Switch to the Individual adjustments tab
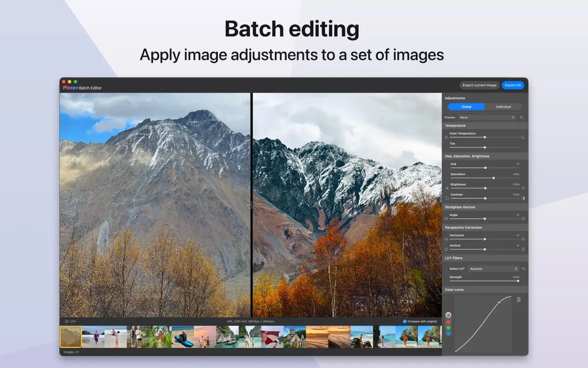Viewport: 588px width, 368px height. pos(503,107)
